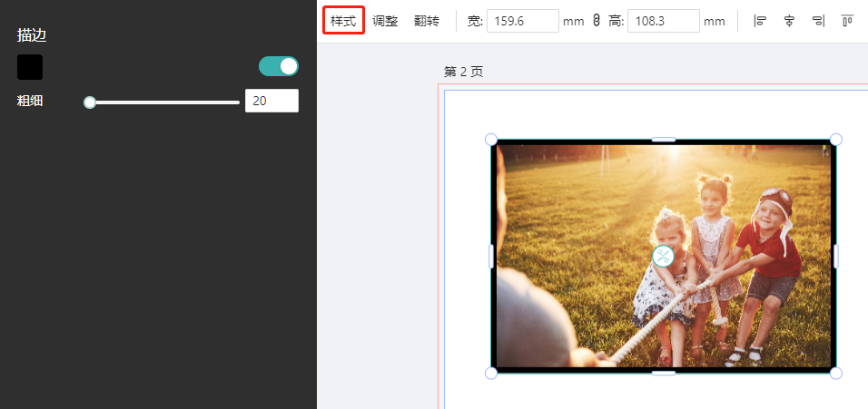The height and width of the screenshot is (409, 868).
Task: Click the 描边 section heading
Action: click(x=32, y=36)
